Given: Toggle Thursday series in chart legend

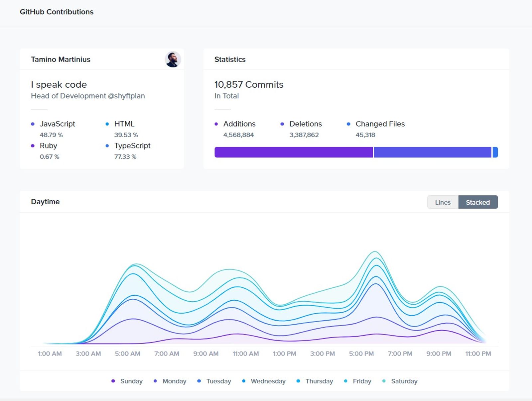Looking at the screenshot, I should click(x=315, y=381).
